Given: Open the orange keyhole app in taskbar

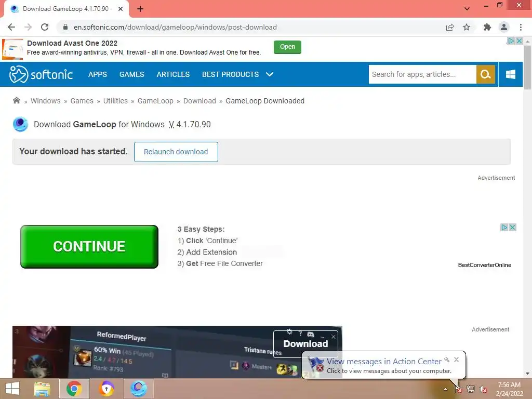Looking at the screenshot, I should point(107,389).
